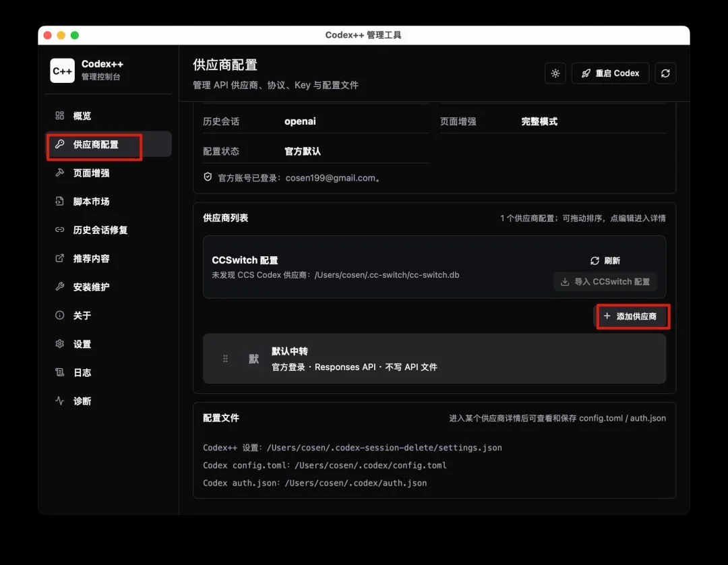Click the rocket icon in 重启 Codex button
Viewport: 728px width, 565px height.
(x=586, y=73)
